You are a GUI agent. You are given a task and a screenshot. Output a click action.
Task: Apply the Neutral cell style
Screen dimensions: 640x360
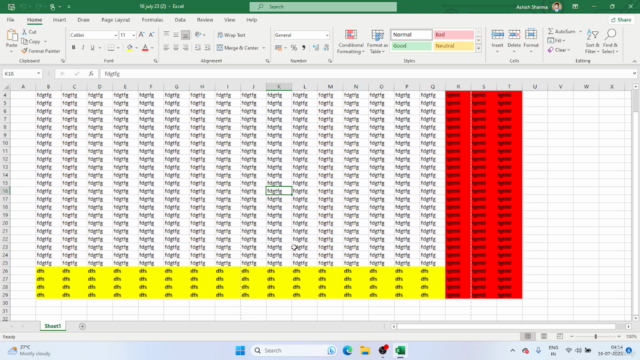click(x=453, y=46)
